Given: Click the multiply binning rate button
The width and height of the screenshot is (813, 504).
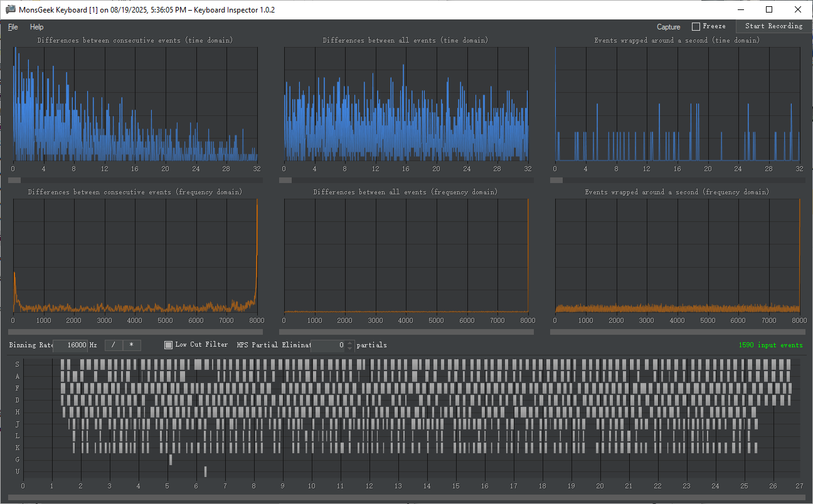Looking at the screenshot, I should point(132,345).
